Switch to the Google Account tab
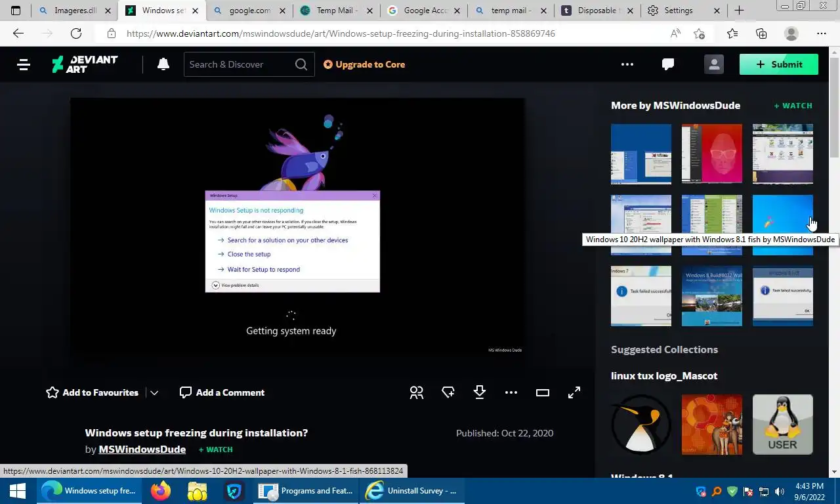The height and width of the screenshot is (504, 840). [x=424, y=10]
